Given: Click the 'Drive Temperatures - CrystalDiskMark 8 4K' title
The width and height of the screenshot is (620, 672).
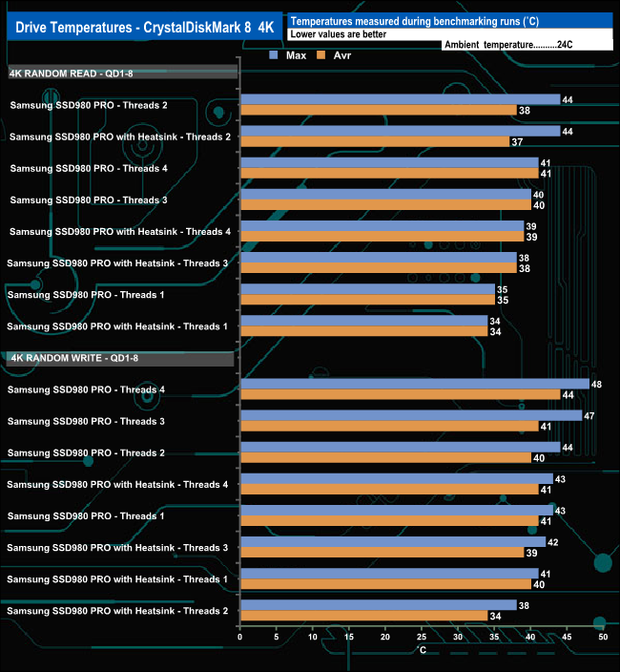Looking at the screenshot, I should pyautogui.click(x=144, y=27).
